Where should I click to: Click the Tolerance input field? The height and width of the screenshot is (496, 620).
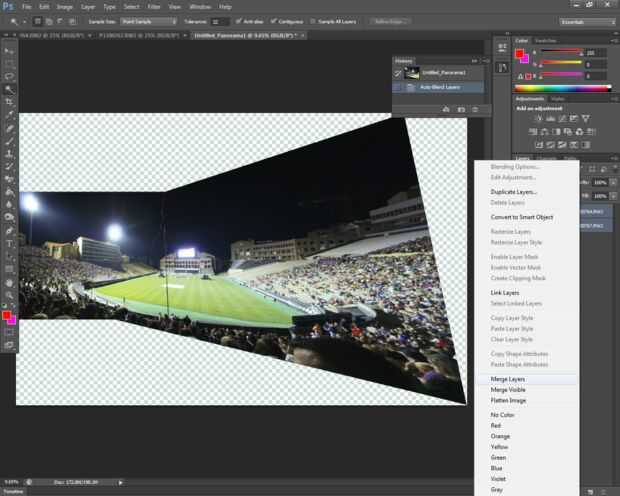(x=219, y=21)
